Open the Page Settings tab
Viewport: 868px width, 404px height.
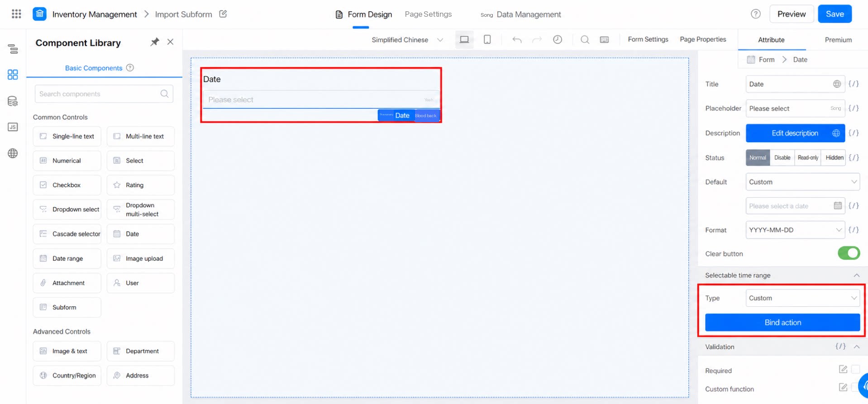(x=428, y=14)
